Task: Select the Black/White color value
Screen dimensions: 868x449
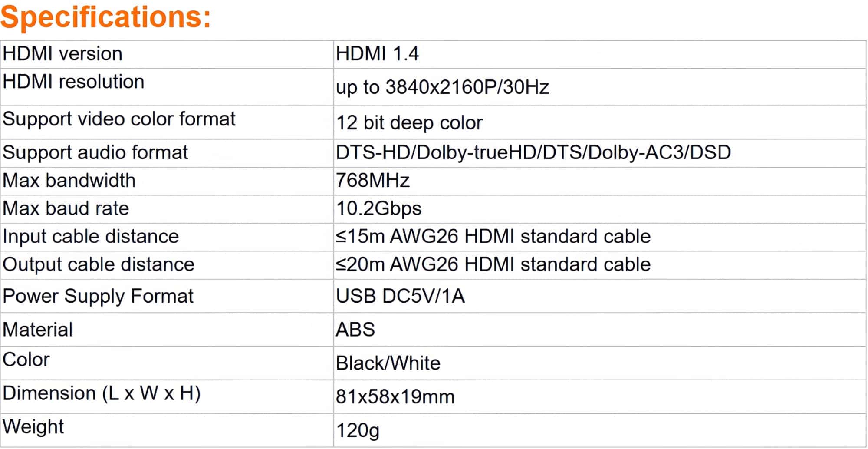Action: 388,363
